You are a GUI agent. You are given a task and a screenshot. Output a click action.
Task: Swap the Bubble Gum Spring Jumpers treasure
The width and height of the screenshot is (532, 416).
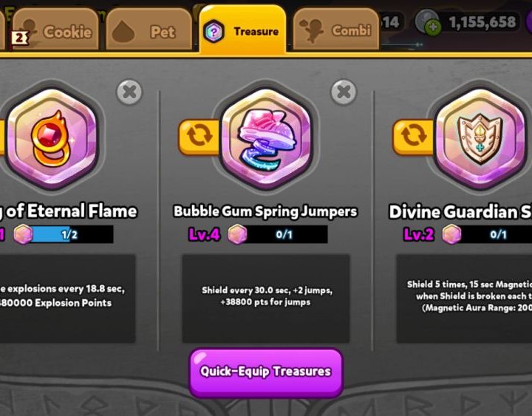[x=199, y=137]
